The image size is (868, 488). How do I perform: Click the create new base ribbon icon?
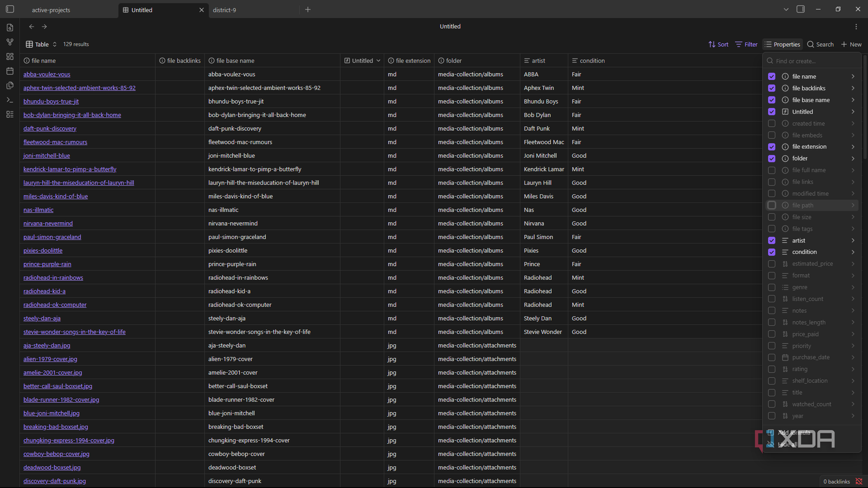click(x=10, y=114)
